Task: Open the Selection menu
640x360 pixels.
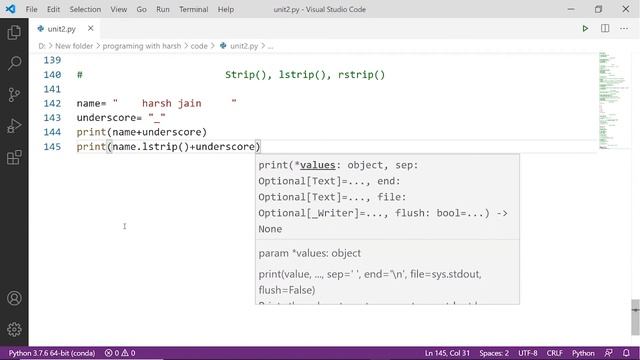Action: [85, 9]
